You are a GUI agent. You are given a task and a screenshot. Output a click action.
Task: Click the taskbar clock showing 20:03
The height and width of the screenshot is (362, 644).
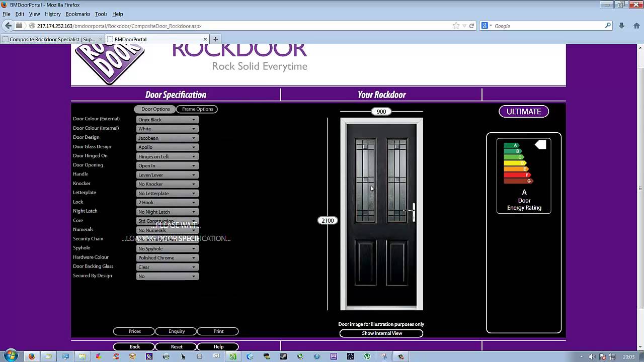628,356
